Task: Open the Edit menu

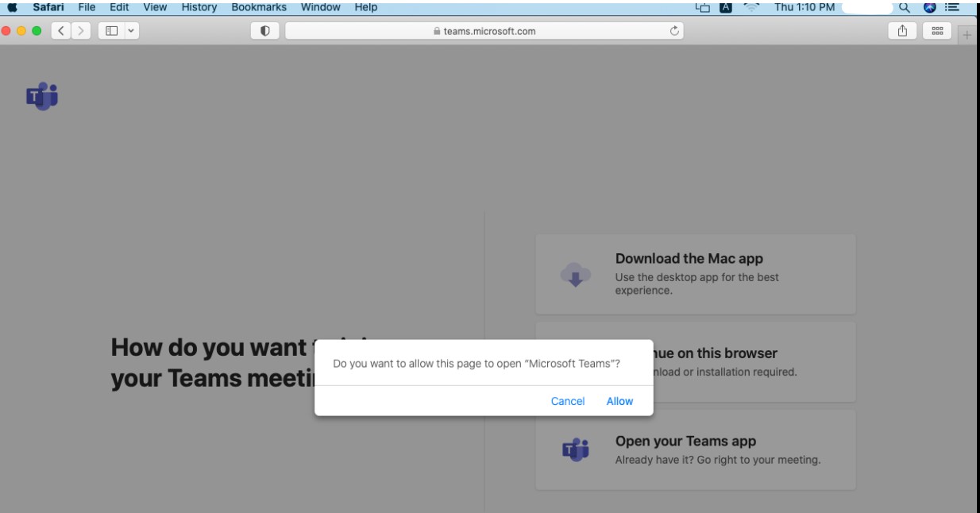Action: click(118, 7)
